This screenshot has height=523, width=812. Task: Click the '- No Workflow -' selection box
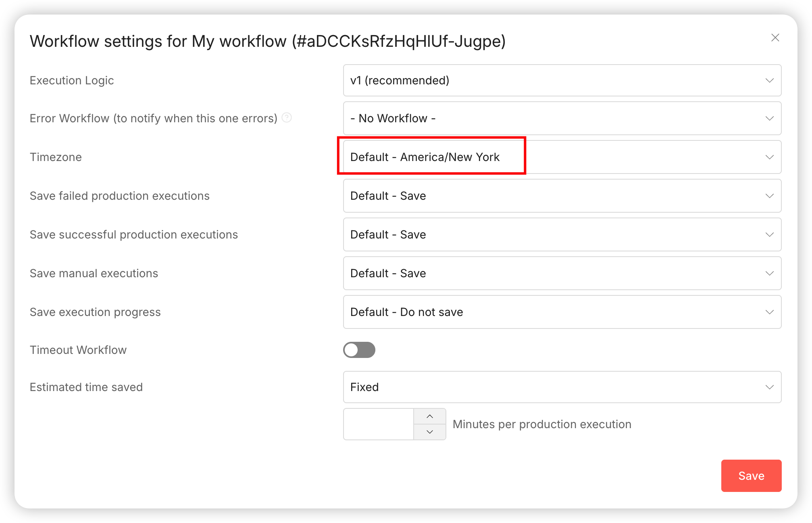pos(562,118)
